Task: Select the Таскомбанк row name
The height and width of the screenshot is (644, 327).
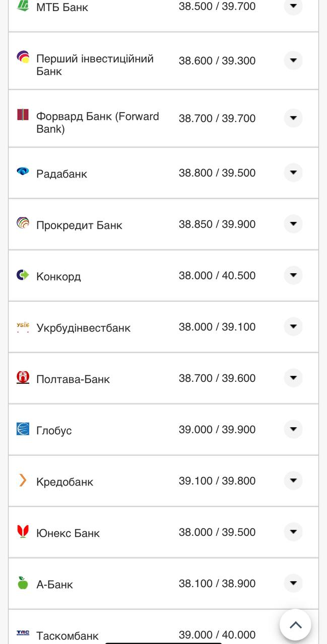Action: [x=67, y=636]
